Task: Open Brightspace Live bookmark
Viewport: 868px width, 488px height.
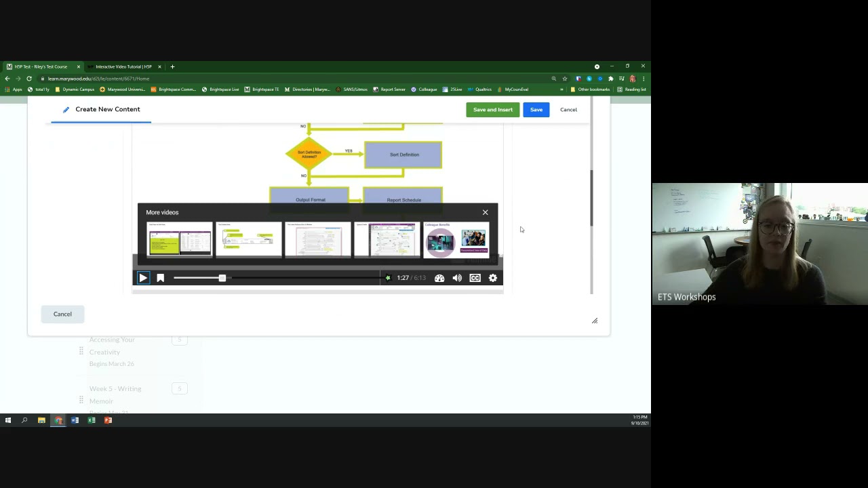Action: tap(220, 89)
